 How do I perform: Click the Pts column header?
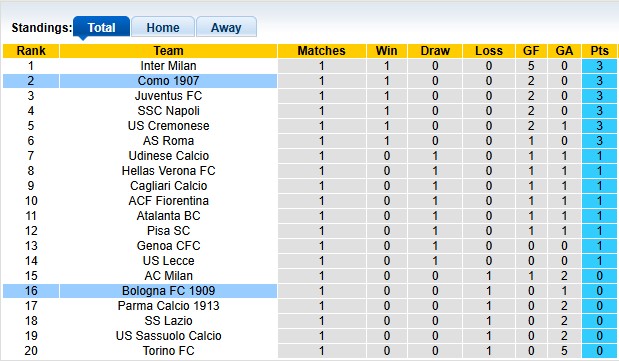click(599, 51)
